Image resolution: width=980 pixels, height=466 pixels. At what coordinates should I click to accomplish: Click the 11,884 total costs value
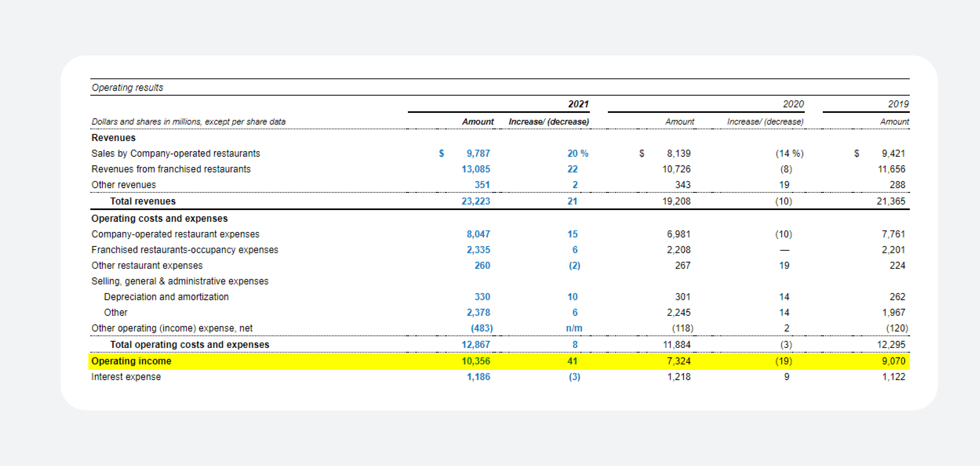coord(676,345)
